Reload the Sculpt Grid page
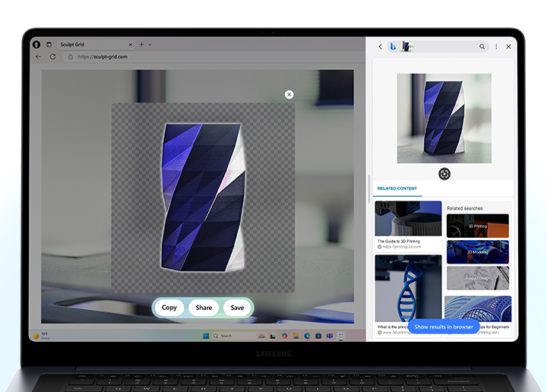Viewport: 547px width, 392px height. click(x=52, y=57)
